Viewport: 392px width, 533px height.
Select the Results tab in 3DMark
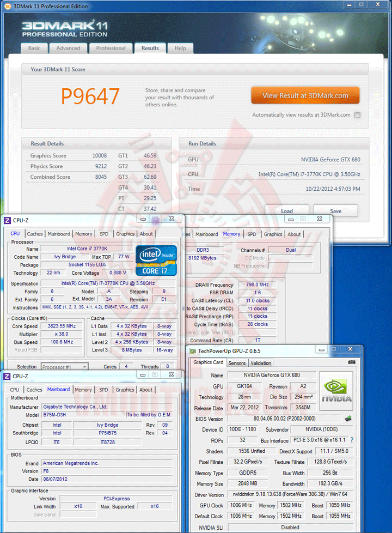pyautogui.click(x=150, y=49)
